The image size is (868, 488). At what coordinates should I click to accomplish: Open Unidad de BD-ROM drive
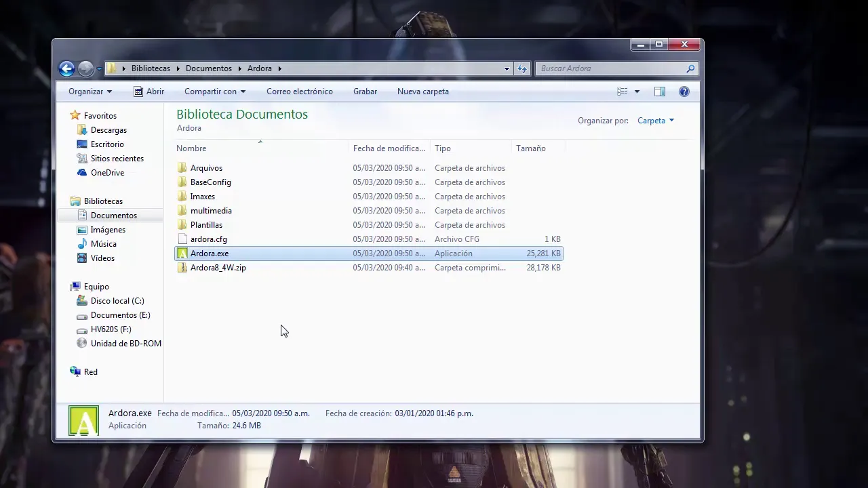(x=126, y=344)
